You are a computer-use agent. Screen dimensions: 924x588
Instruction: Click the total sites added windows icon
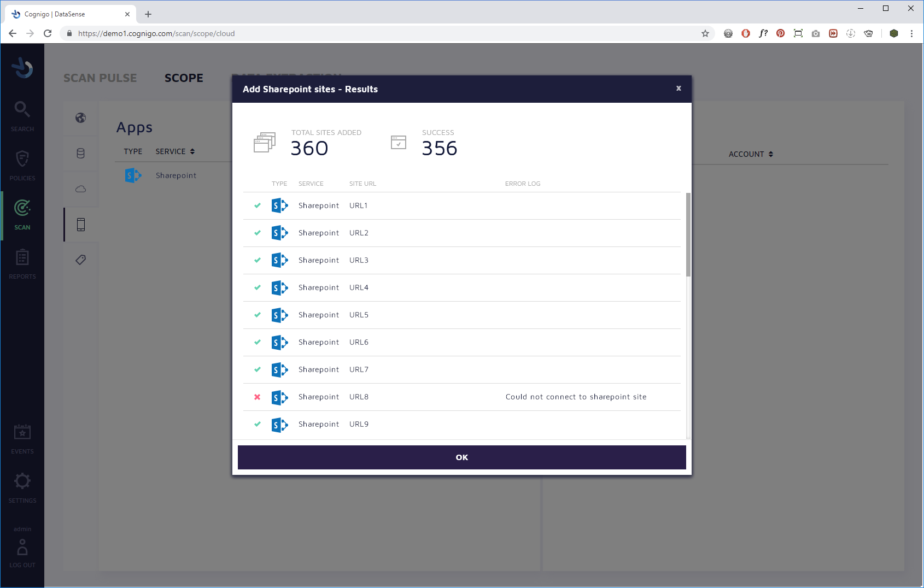click(265, 142)
